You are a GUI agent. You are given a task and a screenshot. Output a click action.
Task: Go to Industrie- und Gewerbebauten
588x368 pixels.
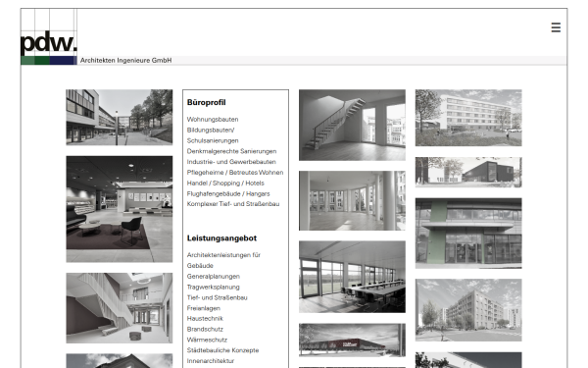(231, 162)
